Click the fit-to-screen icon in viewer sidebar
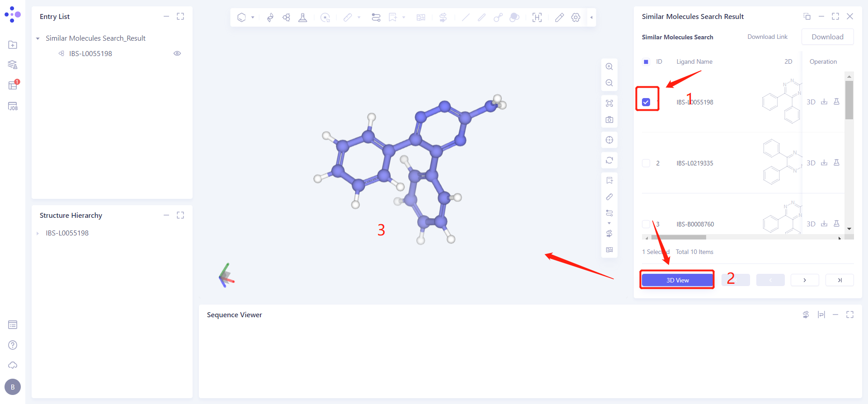This screenshot has height=404, width=868. pyautogui.click(x=609, y=103)
